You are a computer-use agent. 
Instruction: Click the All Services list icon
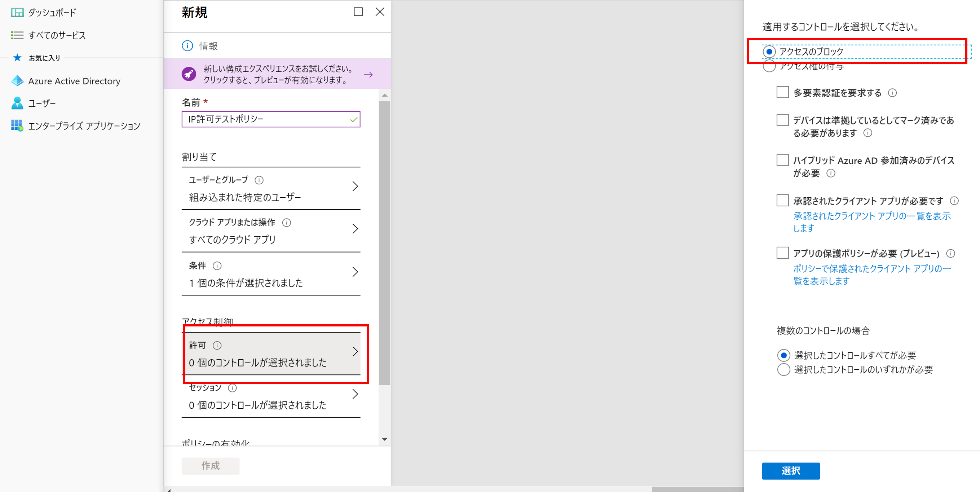[17, 35]
